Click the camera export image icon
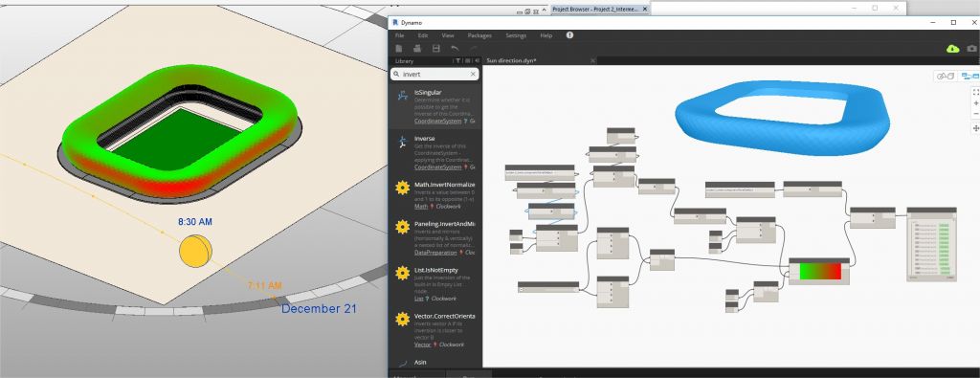The width and height of the screenshot is (980, 378). (x=972, y=48)
